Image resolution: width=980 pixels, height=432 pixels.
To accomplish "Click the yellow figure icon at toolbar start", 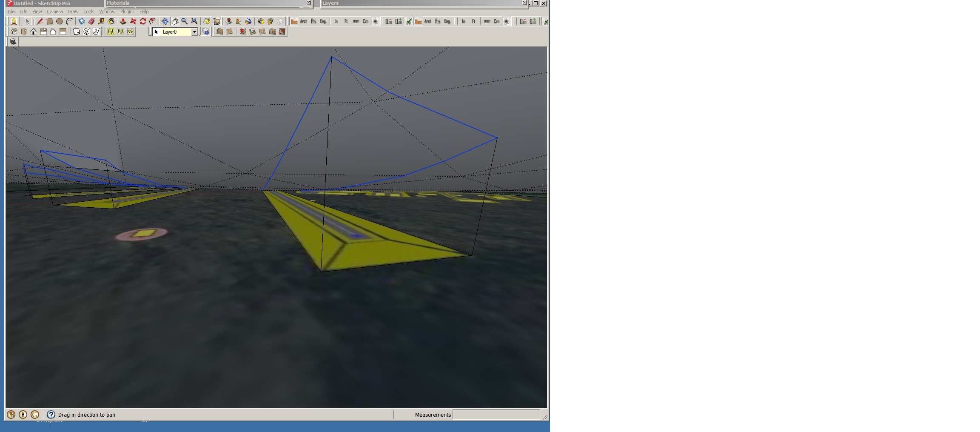I will (x=14, y=21).
